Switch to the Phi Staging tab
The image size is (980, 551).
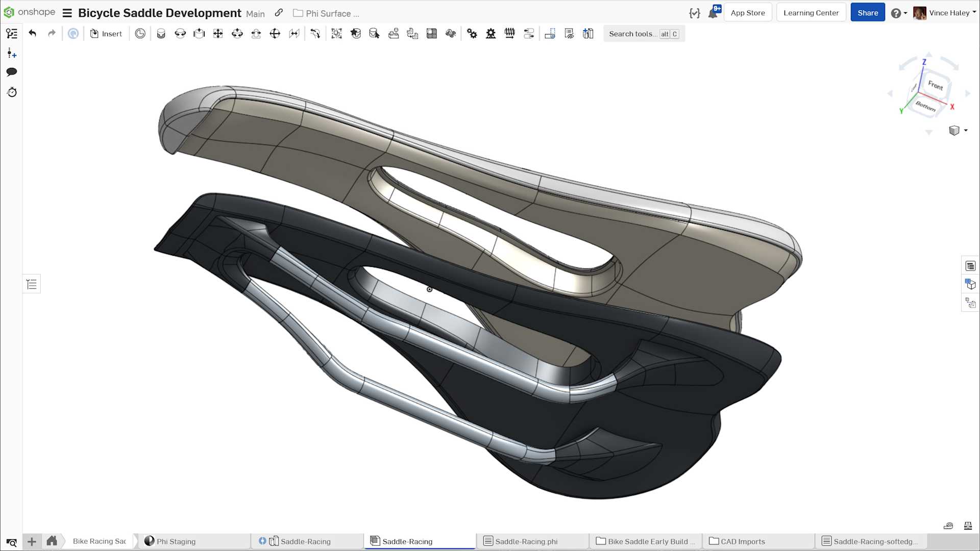(176, 541)
